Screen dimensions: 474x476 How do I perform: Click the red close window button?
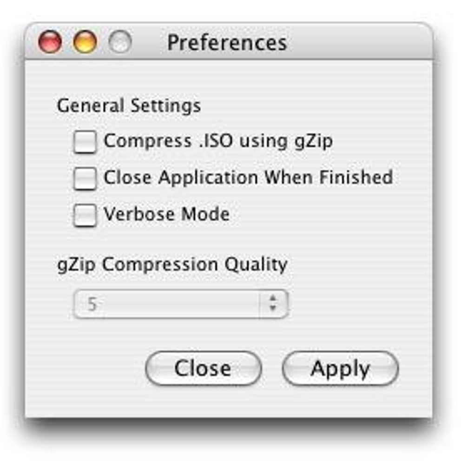[50, 42]
